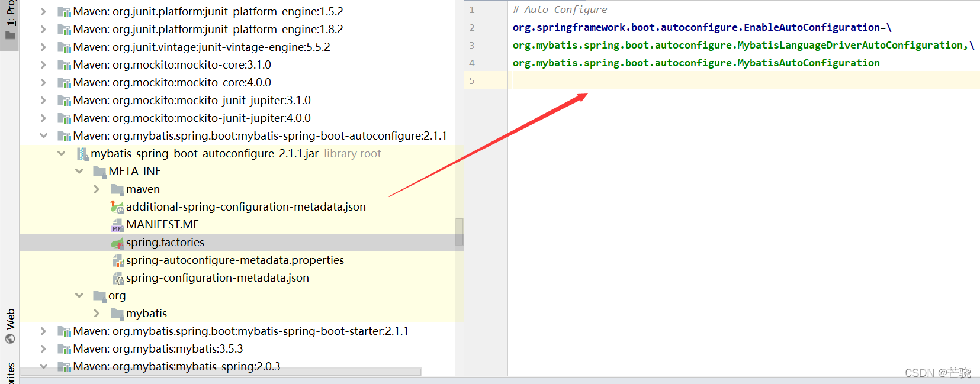Select spring-configuration-metadata.json file

(x=217, y=277)
